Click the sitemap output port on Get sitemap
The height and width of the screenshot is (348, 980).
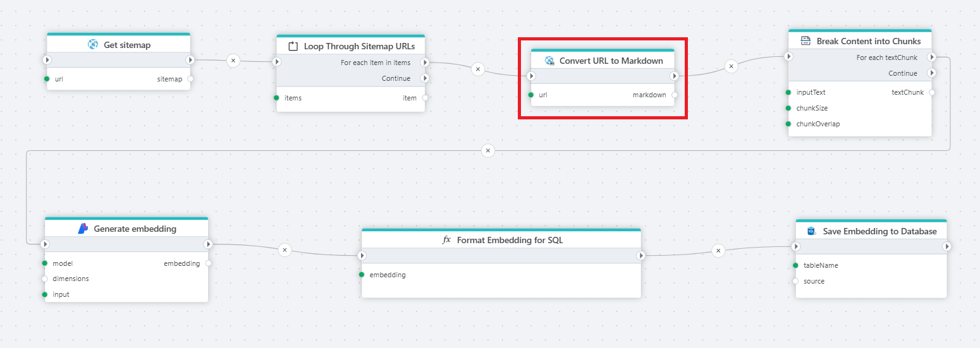(190, 79)
